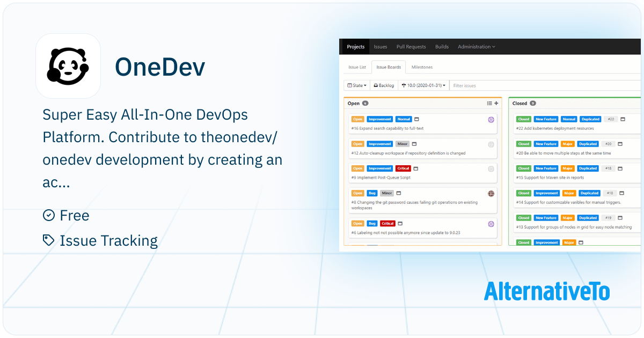Screen dimensions: 644x338
Task: Click the Bug label on issue #8
Action: point(372,193)
